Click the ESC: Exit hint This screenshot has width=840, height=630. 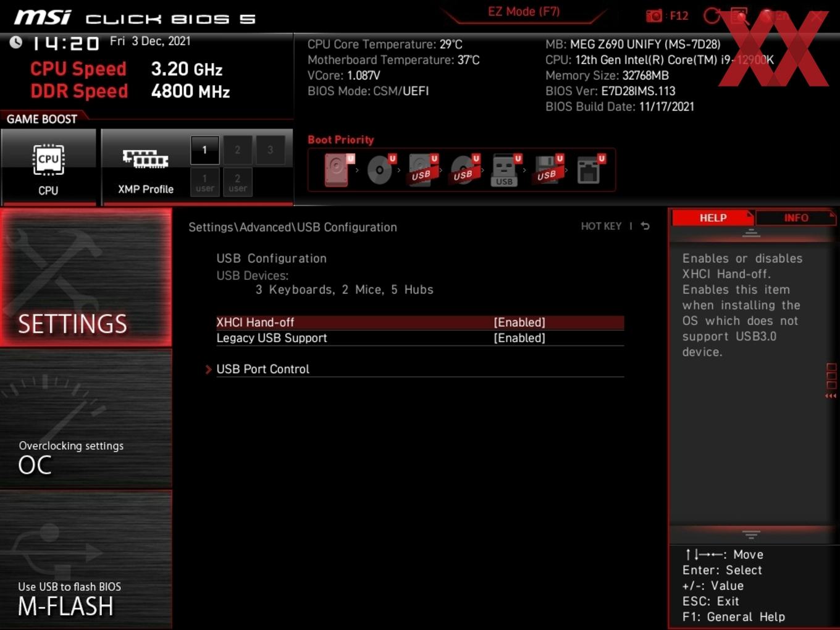point(711,602)
